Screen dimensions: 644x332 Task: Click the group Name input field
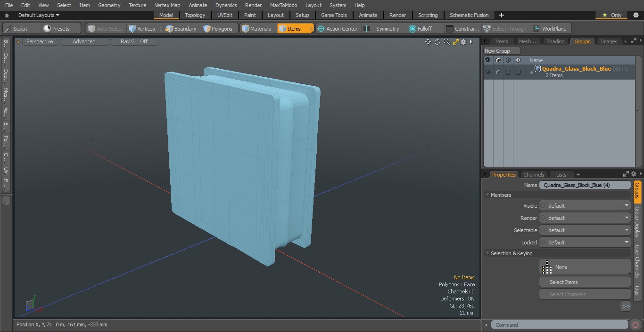pos(585,185)
